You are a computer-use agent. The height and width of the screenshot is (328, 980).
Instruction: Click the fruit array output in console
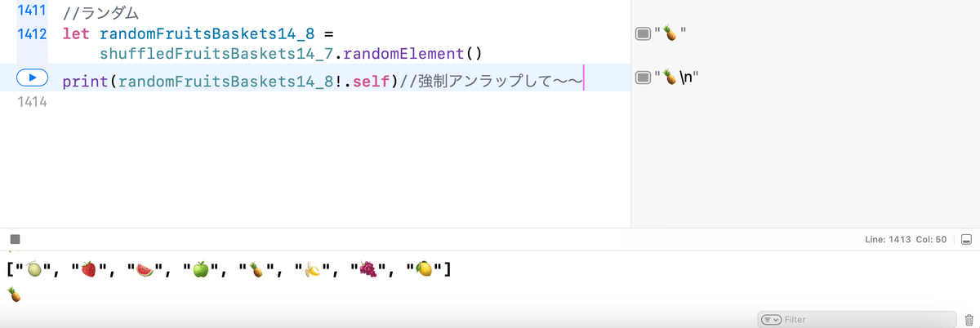click(229, 269)
